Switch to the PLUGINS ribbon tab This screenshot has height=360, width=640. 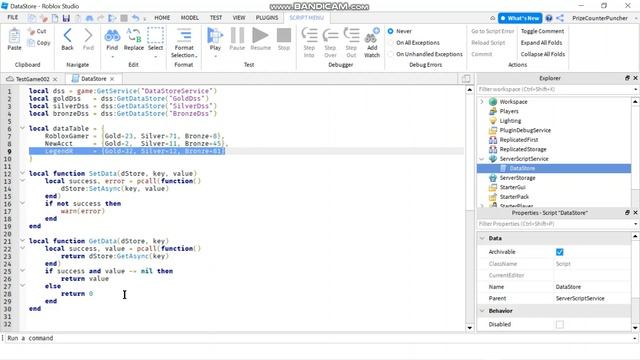267,18
